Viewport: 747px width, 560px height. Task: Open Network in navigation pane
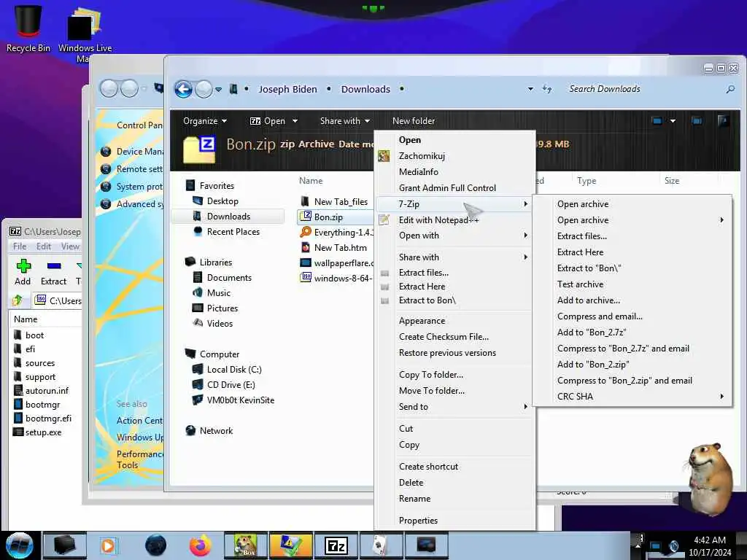point(216,430)
